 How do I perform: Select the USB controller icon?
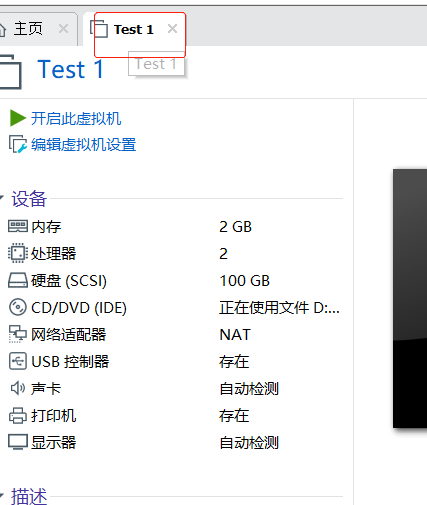(x=18, y=361)
